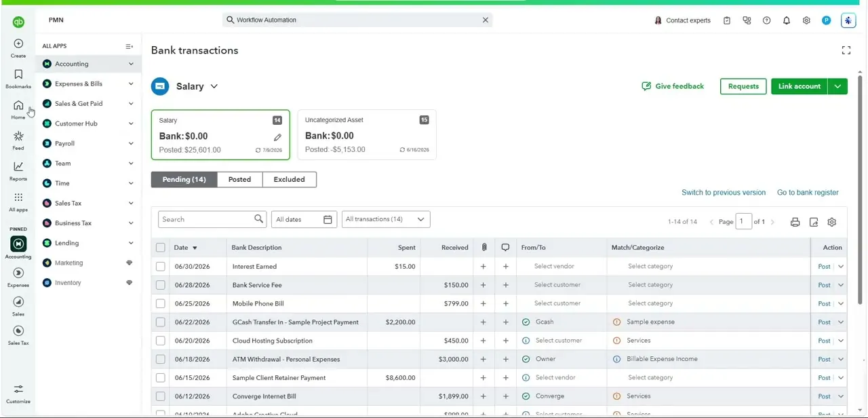The height and width of the screenshot is (418, 868).
Task: Open pinned Accounting app icon
Action: (18, 244)
